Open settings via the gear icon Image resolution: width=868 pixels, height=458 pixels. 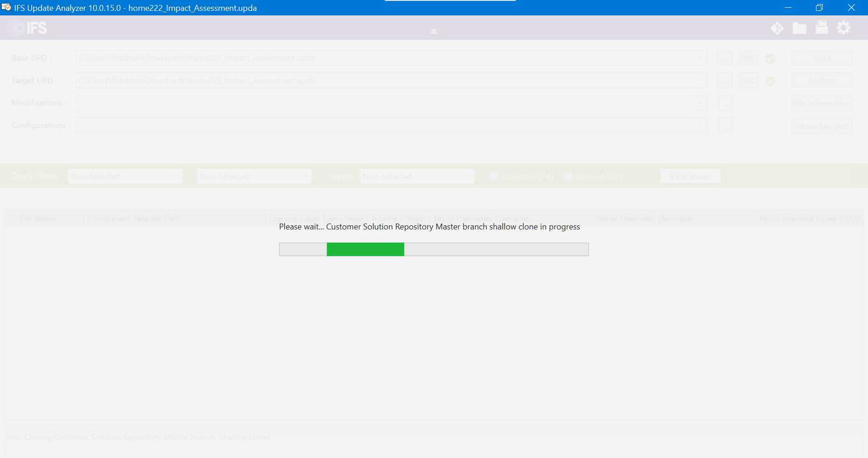point(844,28)
